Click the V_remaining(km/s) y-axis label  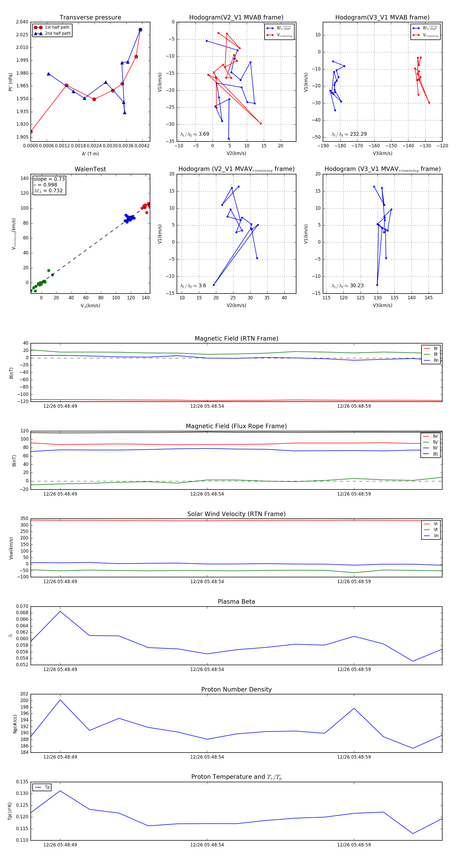coord(14,234)
